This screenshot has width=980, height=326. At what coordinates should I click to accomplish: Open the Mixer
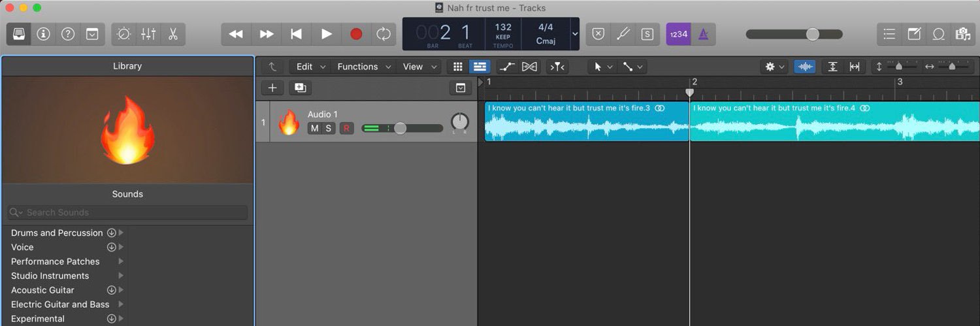click(148, 34)
